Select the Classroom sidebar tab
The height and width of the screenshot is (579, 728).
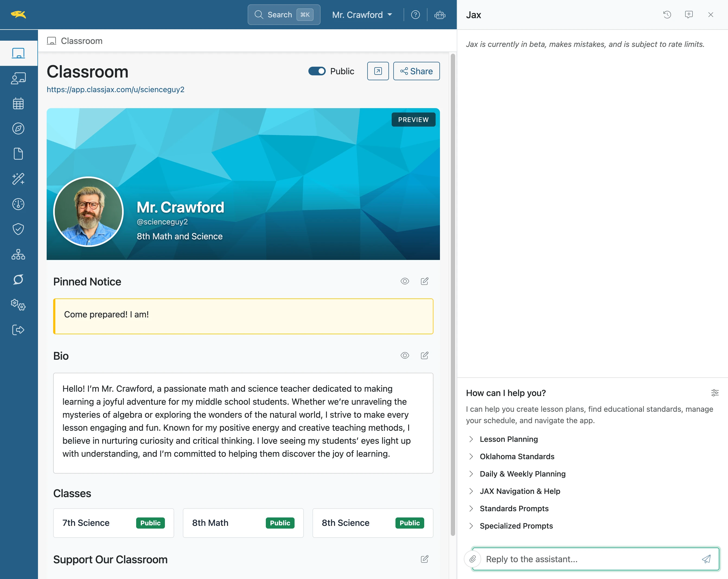click(x=18, y=53)
